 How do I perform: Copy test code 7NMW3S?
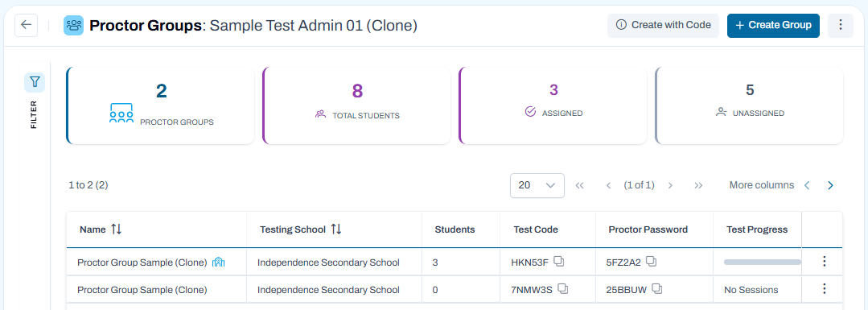pyautogui.click(x=563, y=289)
